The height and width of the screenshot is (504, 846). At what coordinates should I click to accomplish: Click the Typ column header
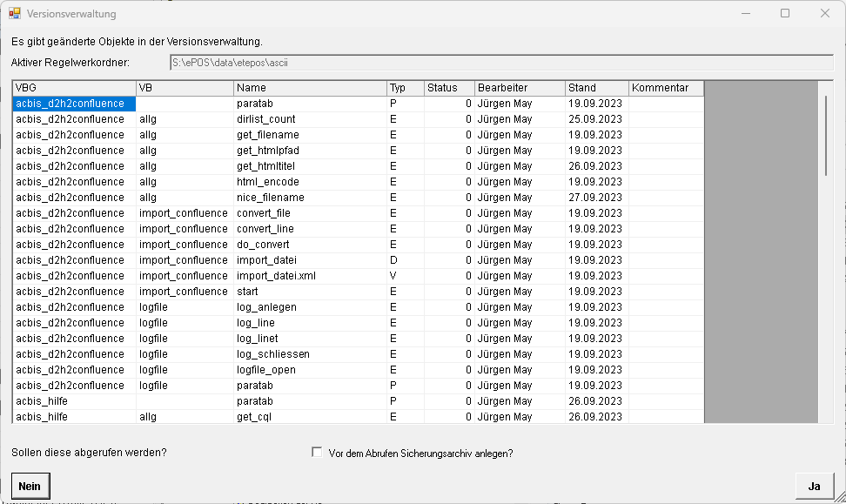405,88
